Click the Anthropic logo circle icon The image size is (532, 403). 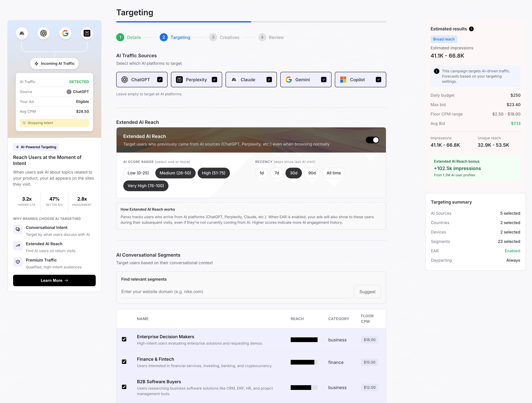22,33
